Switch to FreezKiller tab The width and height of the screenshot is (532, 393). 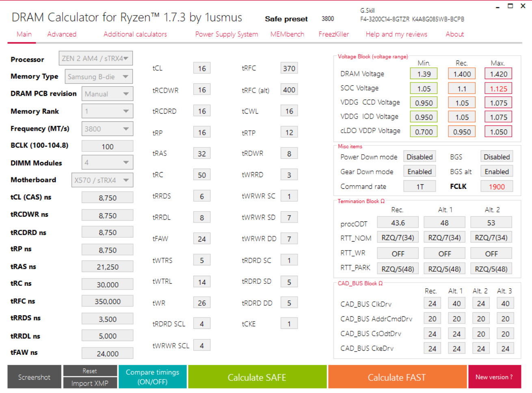click(334, 34)
